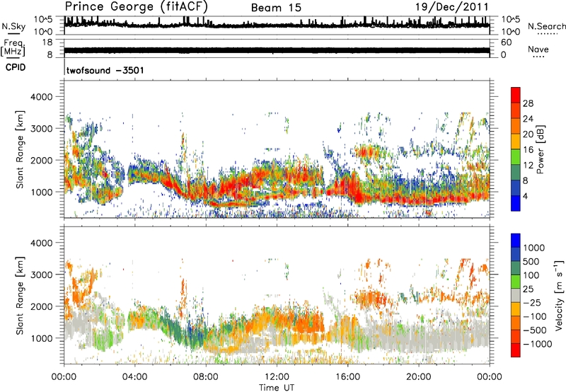
Task: Click the "08:00" time axis tick label
Action: pyautogui.click(x=206, y=377)
